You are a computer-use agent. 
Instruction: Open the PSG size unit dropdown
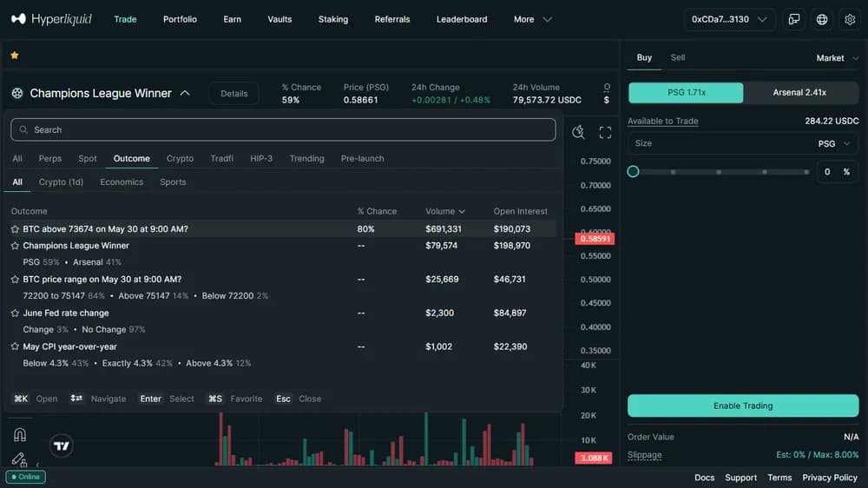coord(833,143)
